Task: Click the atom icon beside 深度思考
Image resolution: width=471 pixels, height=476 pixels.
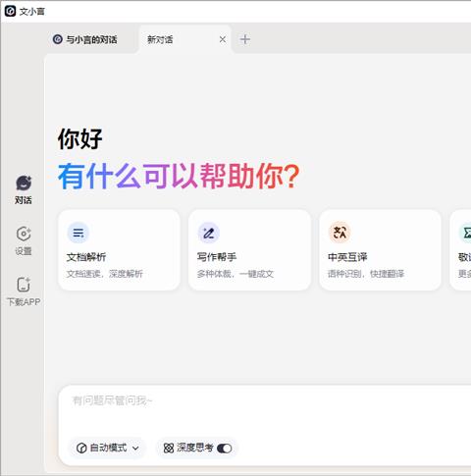Action: click(x=169, y=448)
